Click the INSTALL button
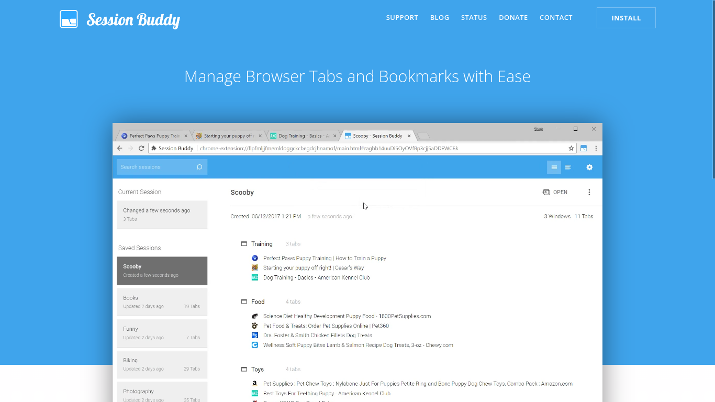 (x=626, y=18)
